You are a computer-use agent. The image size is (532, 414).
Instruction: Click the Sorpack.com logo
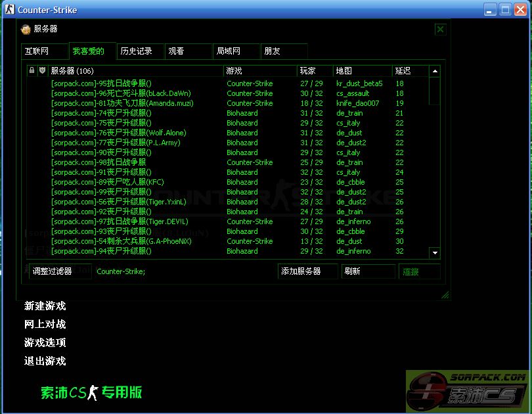click(467, 392)
